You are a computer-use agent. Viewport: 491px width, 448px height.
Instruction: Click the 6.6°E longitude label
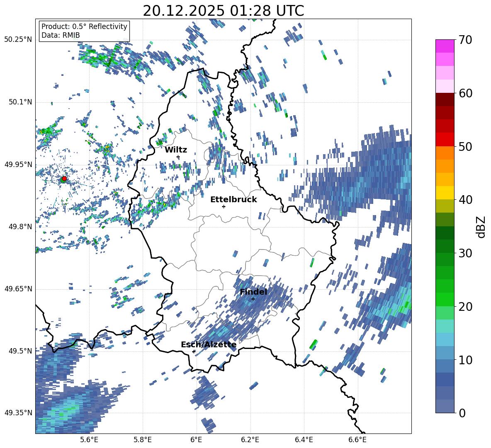(x=357, y=440)
